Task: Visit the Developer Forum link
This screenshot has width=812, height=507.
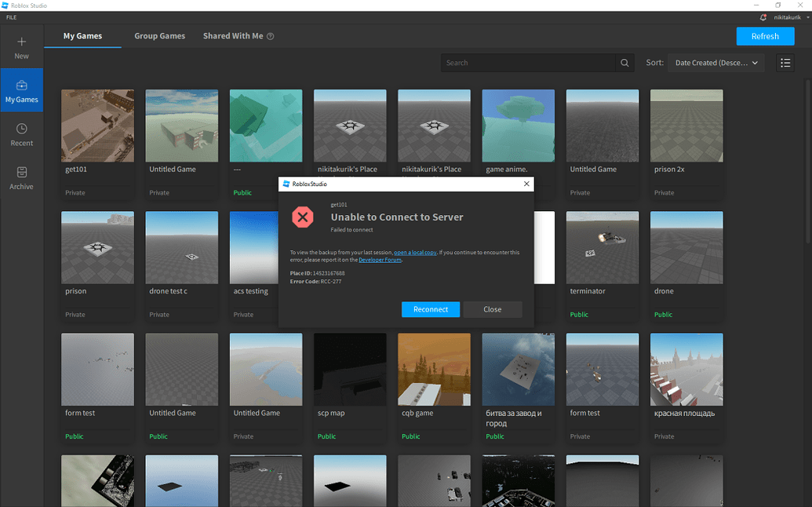Action: point(380,260)
